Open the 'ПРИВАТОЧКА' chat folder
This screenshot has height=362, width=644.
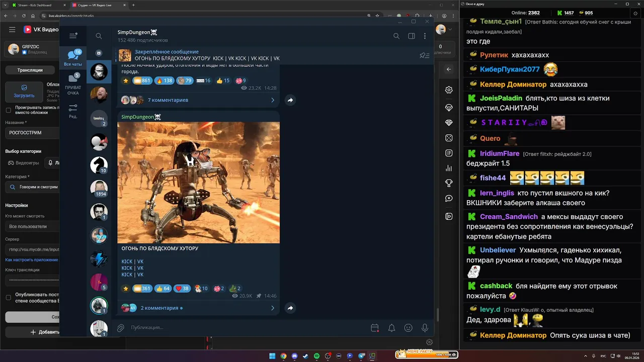[x=73, y=84]
